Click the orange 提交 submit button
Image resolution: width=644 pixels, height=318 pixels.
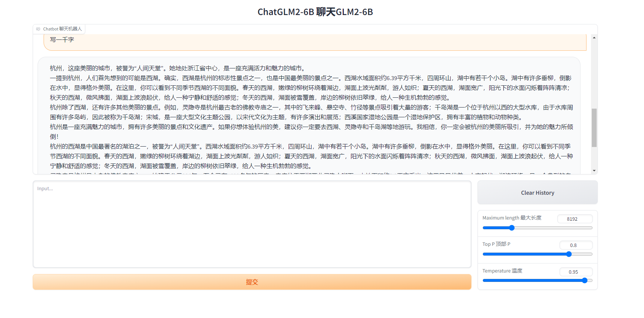tap(252, 282)
